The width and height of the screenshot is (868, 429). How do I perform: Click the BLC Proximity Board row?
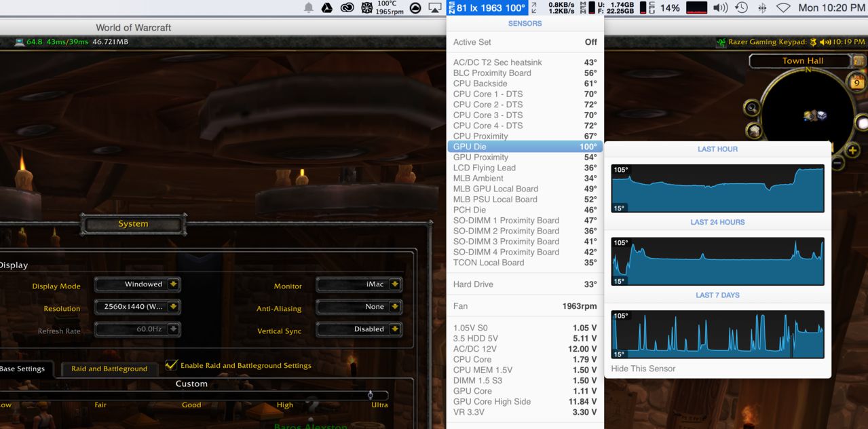tap(525, 73)
